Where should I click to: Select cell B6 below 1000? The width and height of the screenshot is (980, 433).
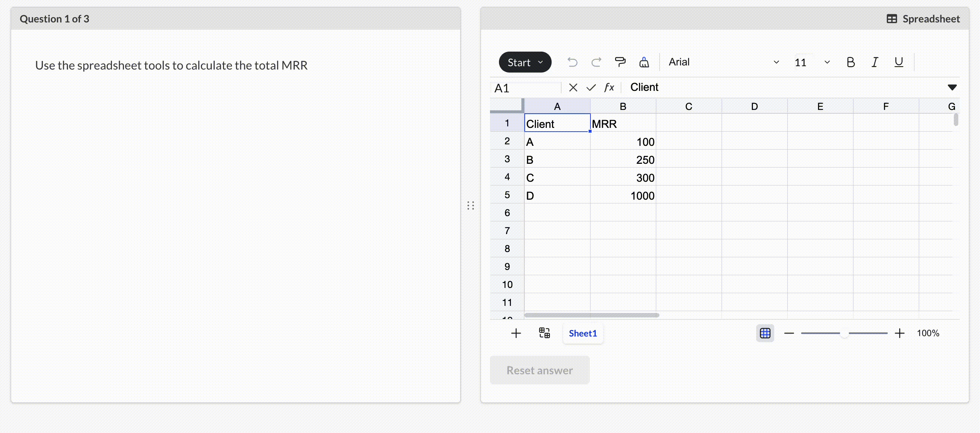[x=623, y=212]
